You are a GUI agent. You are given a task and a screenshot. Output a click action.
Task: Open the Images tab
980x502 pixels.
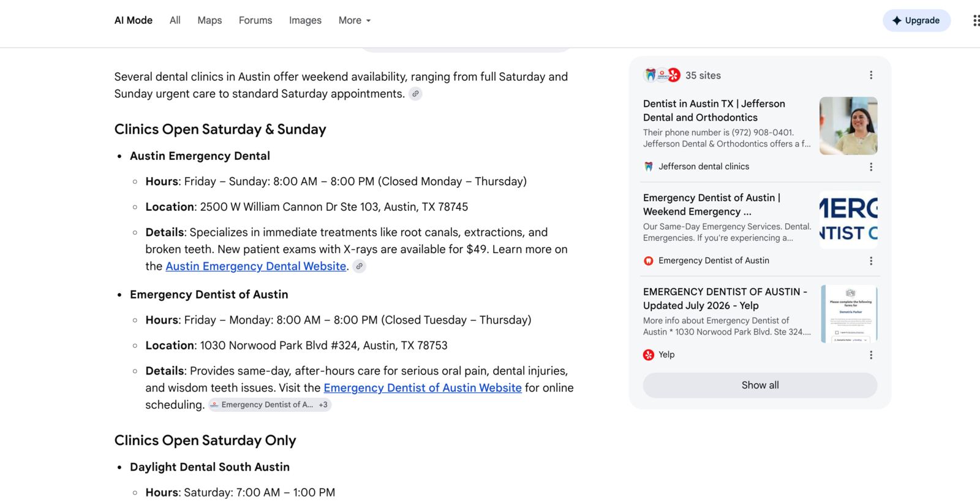click(305, 20)
